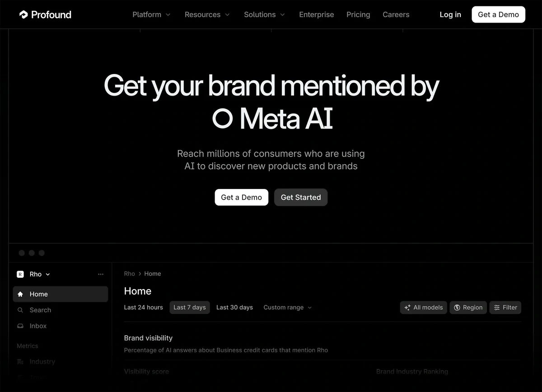The width and height of the screenshot is (542, 392).
Task: Open the three-dot menu beside Rho
Action: point(101,274)
